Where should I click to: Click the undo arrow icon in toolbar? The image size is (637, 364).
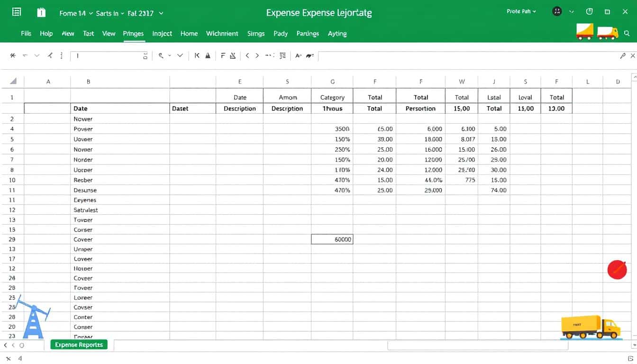(x=25, y=55)
